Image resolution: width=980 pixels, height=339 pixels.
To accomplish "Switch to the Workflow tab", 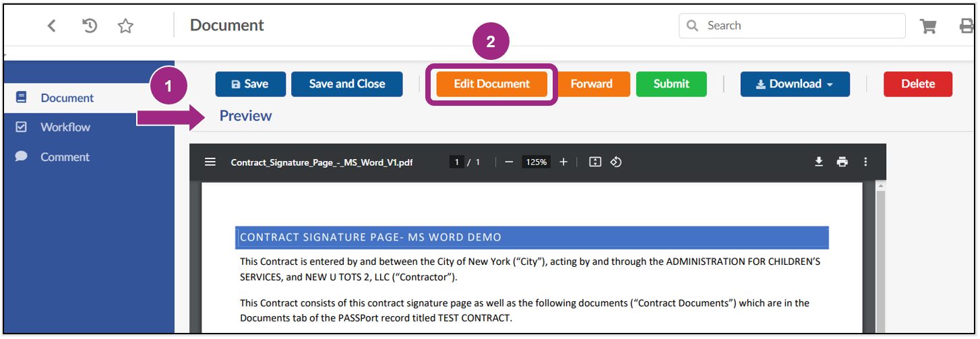I will pos(65,127).
